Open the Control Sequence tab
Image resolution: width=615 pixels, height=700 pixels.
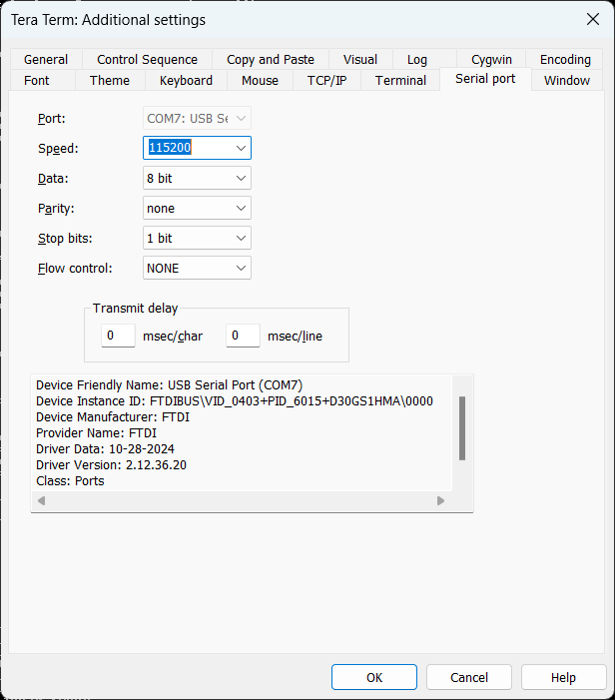pyautogui.click(x=147, y=60)
